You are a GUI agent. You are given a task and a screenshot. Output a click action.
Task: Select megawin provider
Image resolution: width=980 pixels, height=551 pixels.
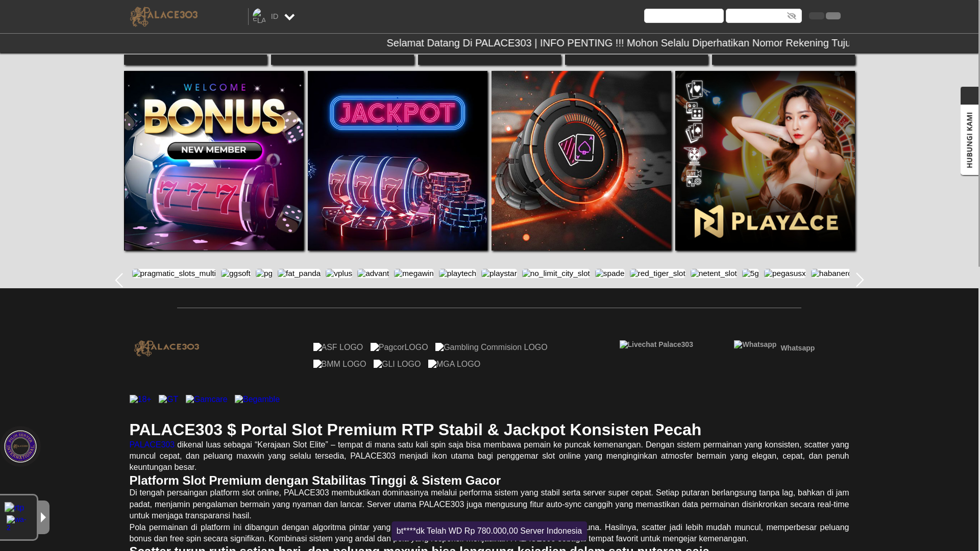point(414,273)
